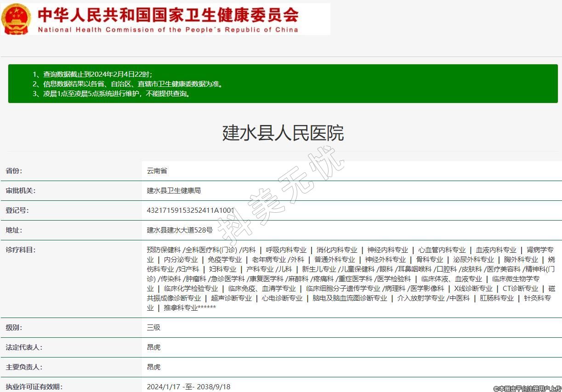Viewport: 562px width, 392px height.
Task: Click the name next to 主要负责人
Action: (x=153, y=367)
